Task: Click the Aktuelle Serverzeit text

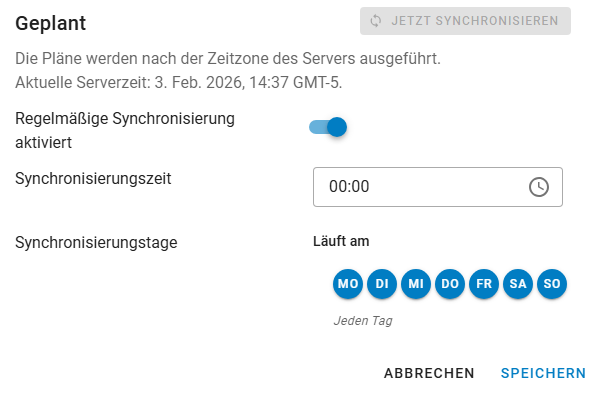Action: pos(179,83)
